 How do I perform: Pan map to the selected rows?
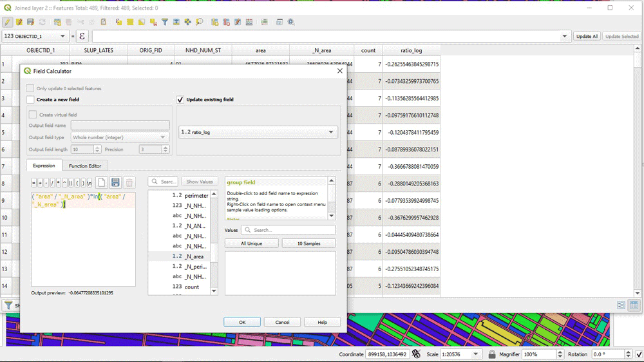187,22
